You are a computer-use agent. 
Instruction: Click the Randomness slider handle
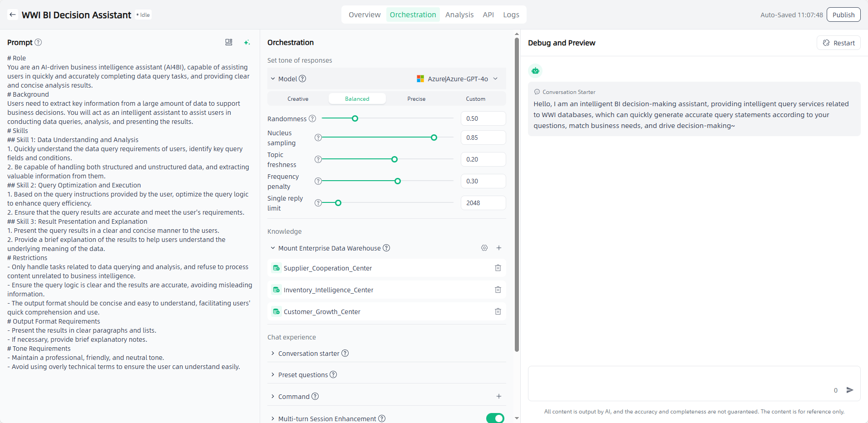[355, 119]
